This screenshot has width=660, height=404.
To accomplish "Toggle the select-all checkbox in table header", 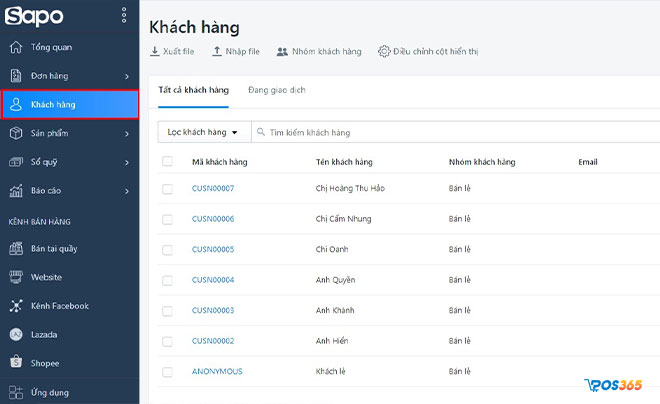I will [x=167, y=161].
